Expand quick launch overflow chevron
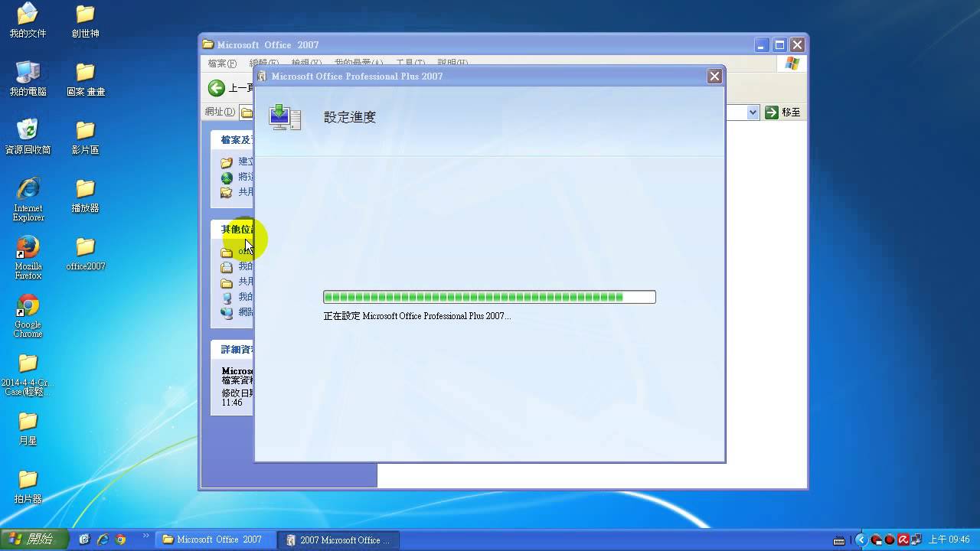This screenshot has height=551, width=980. tap(145, 536)
